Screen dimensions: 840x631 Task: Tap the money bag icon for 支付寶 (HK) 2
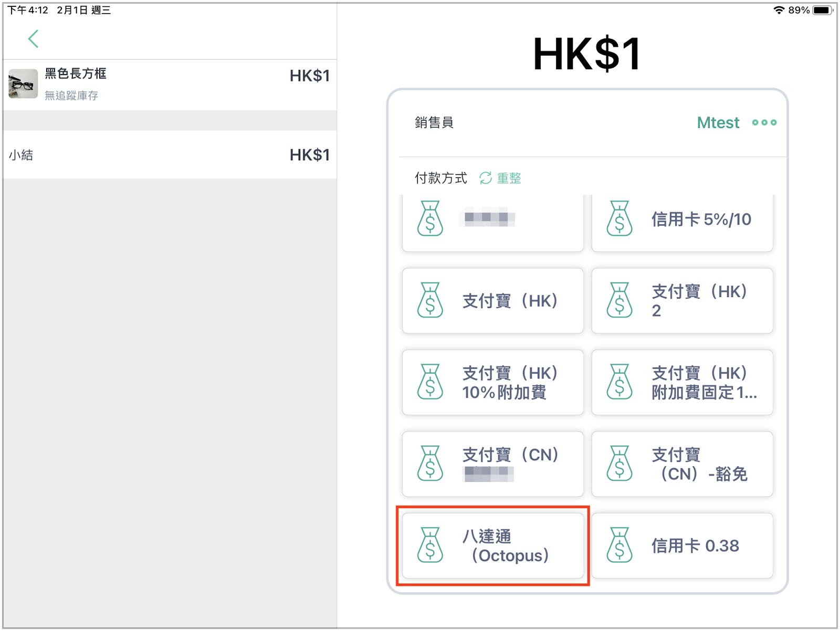pyautogui.click(x=619, y=300)
